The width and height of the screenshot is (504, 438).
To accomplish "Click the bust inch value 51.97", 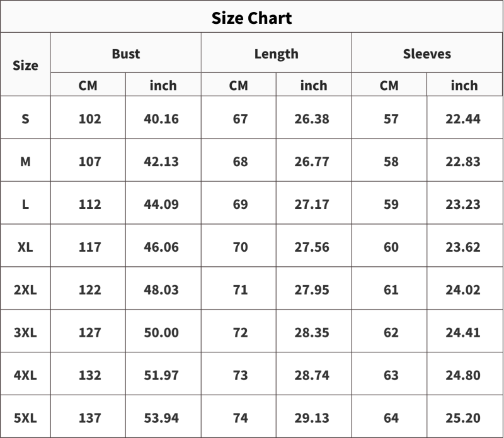I will click(x=161, y=375).
